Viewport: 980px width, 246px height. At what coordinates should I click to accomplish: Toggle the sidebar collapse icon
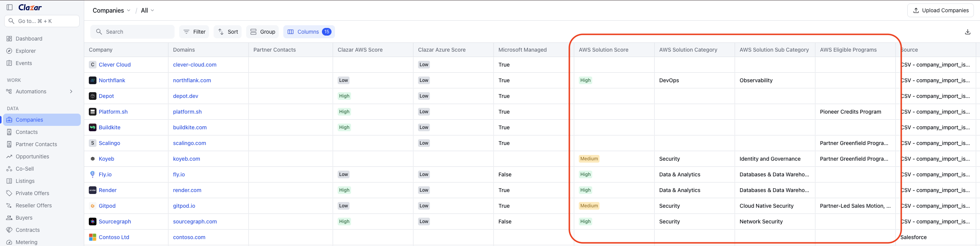(x=10, y=7)
